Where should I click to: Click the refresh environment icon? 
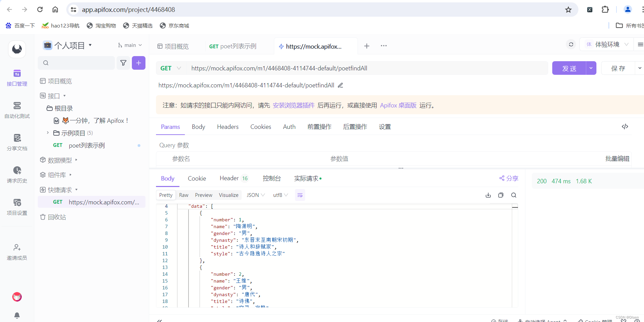click(571, 45)
